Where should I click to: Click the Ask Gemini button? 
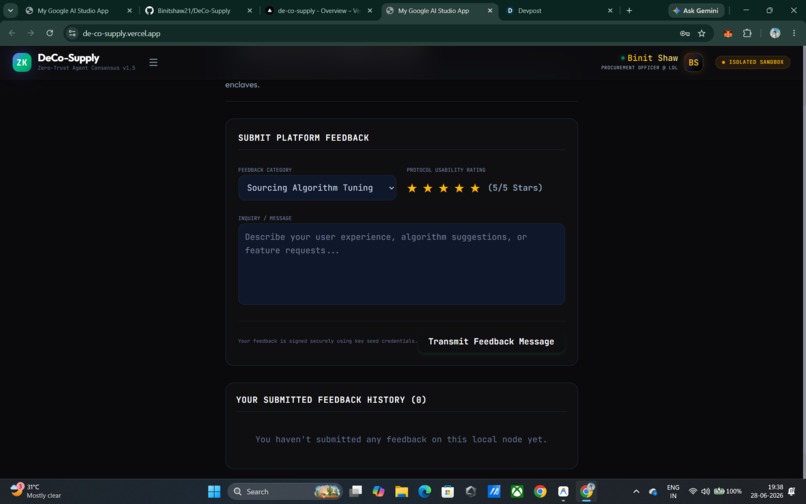[x=696, y=10]
